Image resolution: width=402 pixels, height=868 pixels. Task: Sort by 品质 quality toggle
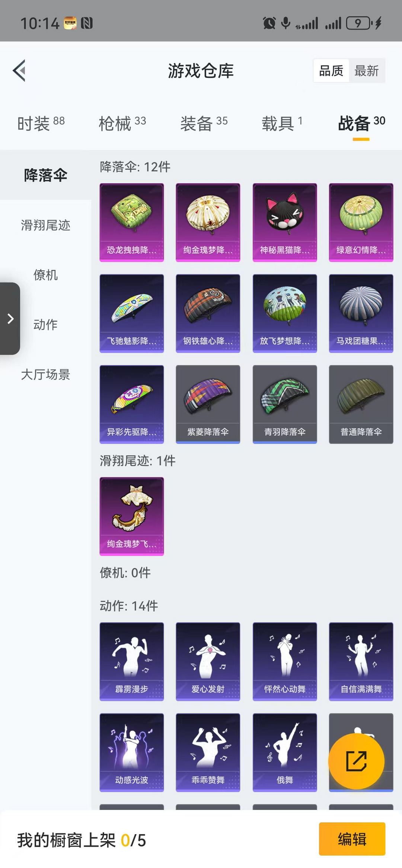(331, 70)
